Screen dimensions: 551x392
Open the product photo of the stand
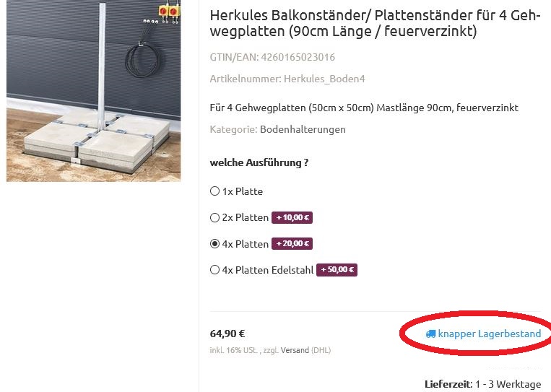pos(93,91)
